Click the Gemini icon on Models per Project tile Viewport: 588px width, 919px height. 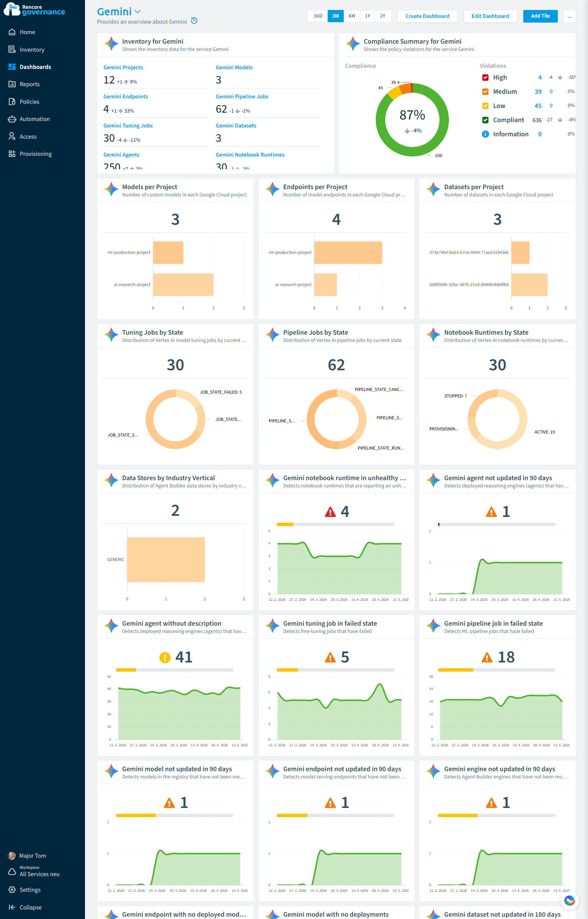[x=111, y=189]
